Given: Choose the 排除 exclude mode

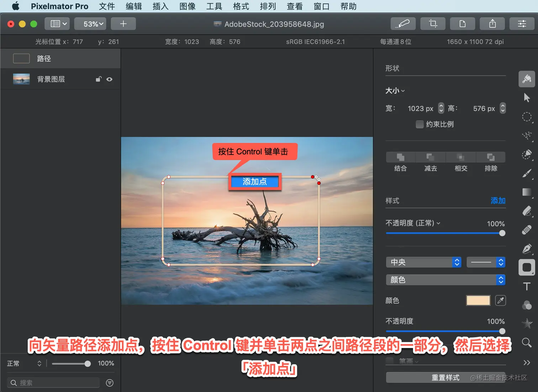Looking at the screenshot, I should pyautogui.click(x=491, y=157).
